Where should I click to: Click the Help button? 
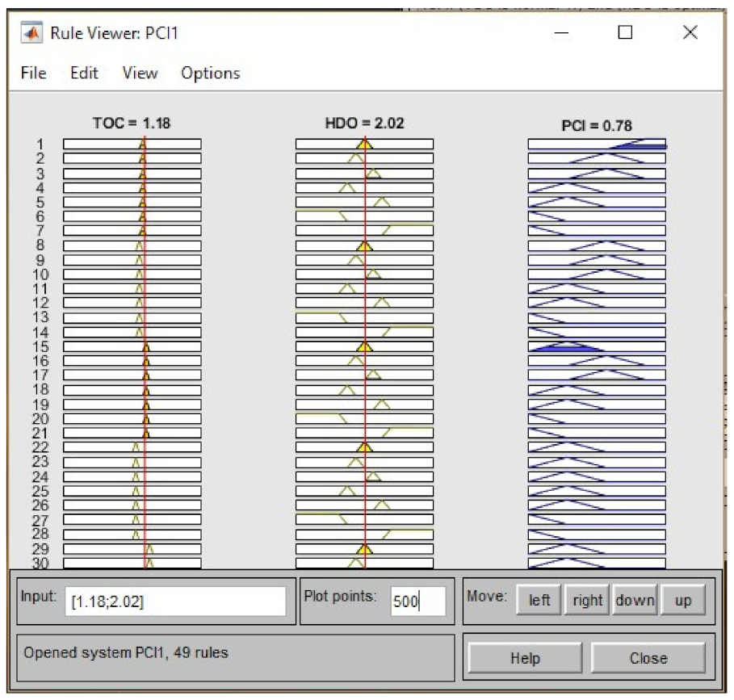click(524, 658)
